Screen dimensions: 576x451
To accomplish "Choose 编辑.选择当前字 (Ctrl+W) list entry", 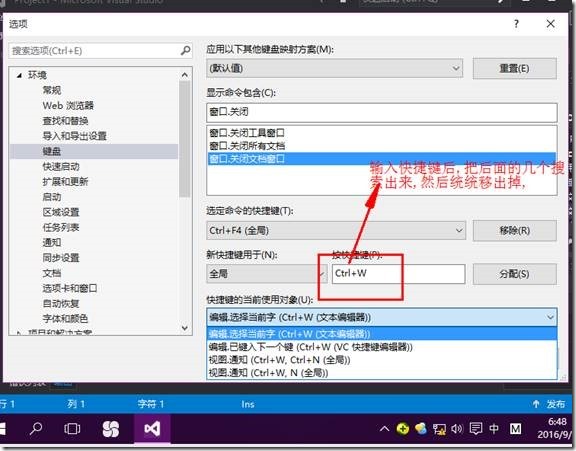I will [382, 334].
